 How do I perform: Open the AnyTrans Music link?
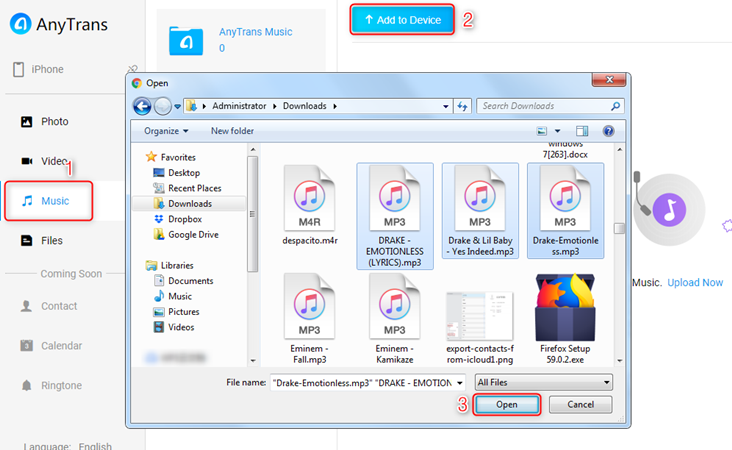(255, 32)
